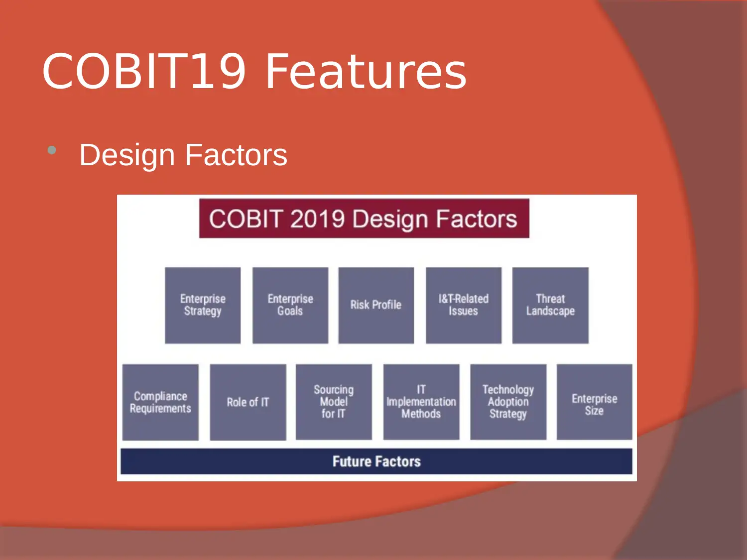
Task: Click the 'COBIT 2019 Design Factors' banner
Action: point(364,219)
